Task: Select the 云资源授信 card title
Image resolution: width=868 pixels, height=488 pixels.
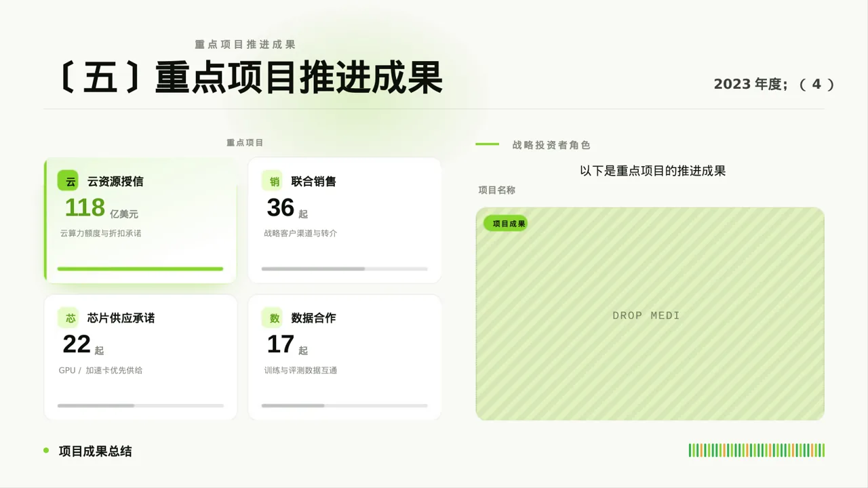Action: pyautogui.click(x=115, y=182)
